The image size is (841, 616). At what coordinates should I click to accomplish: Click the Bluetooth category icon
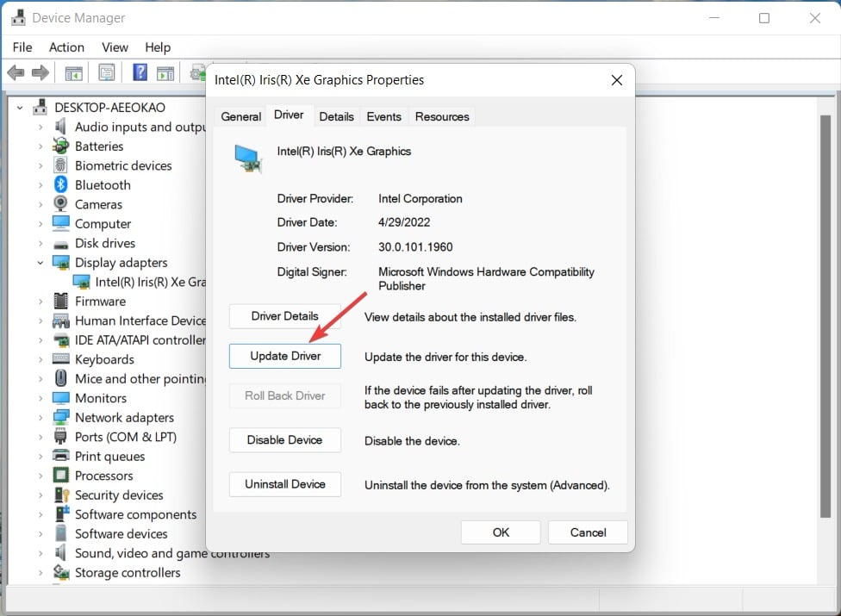60,184
